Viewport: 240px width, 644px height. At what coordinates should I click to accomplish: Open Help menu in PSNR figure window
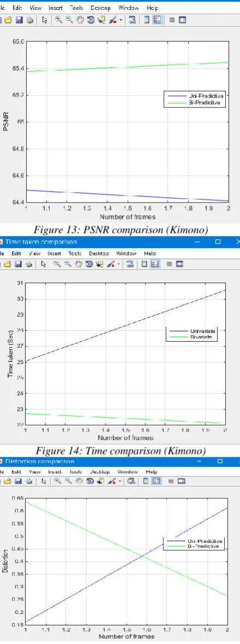coord(152,8)
